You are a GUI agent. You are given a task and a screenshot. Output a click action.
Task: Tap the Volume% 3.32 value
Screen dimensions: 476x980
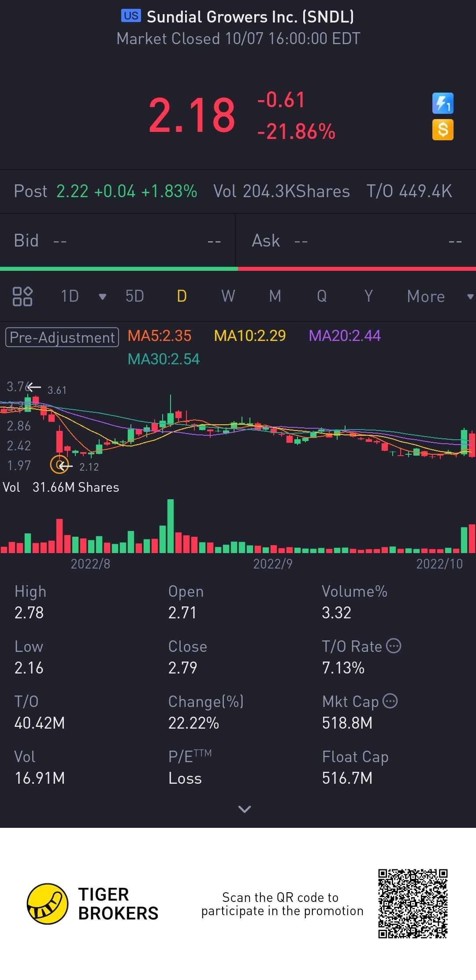[336, 613]
